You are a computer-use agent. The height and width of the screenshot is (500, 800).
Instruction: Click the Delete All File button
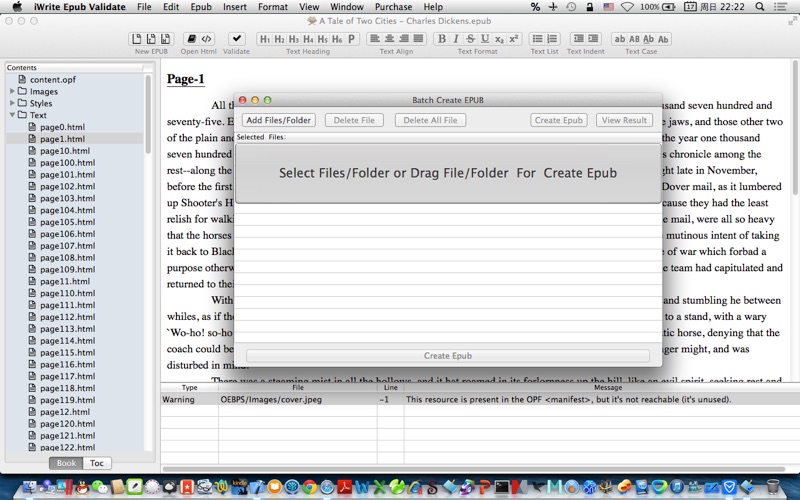click(430, 120)
